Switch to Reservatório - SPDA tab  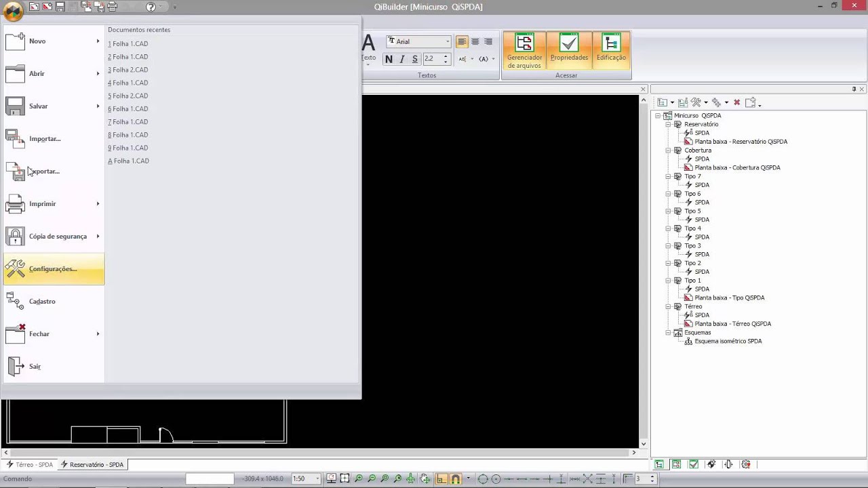[x=92, y=465]
